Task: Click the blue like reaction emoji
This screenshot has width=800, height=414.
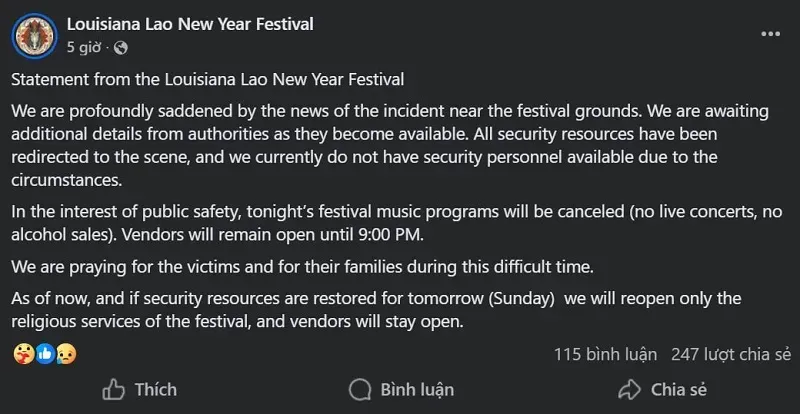Action: (x=44, y=354)
